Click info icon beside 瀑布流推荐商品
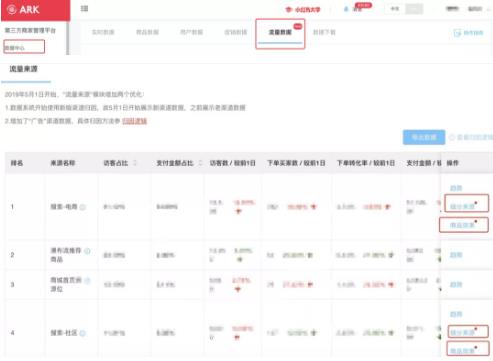Screen dimensions: 493x361 [87, 251]
